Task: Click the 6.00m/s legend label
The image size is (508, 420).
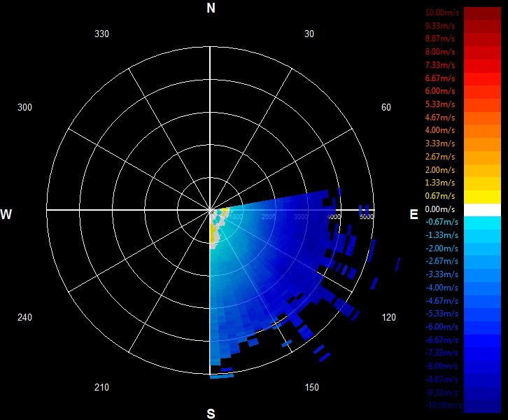Action: [x=440, y=91]
